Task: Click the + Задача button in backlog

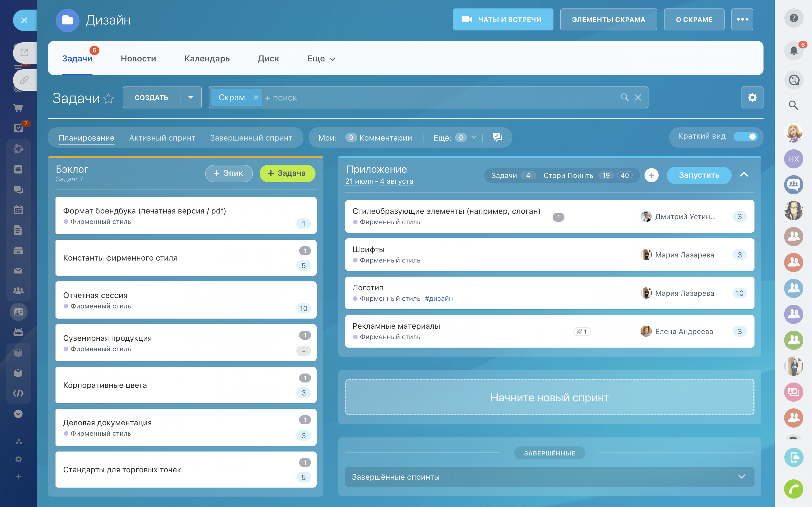Action: click(x=287, y=173)
